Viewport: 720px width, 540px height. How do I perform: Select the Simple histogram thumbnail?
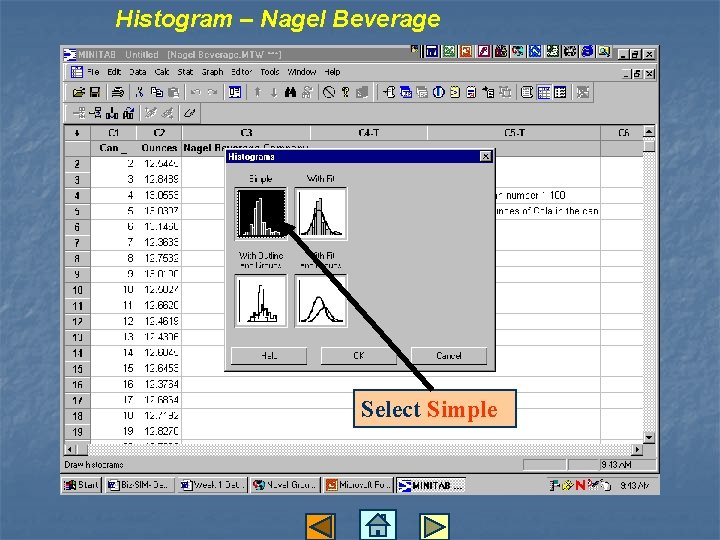tap(261, 214)
